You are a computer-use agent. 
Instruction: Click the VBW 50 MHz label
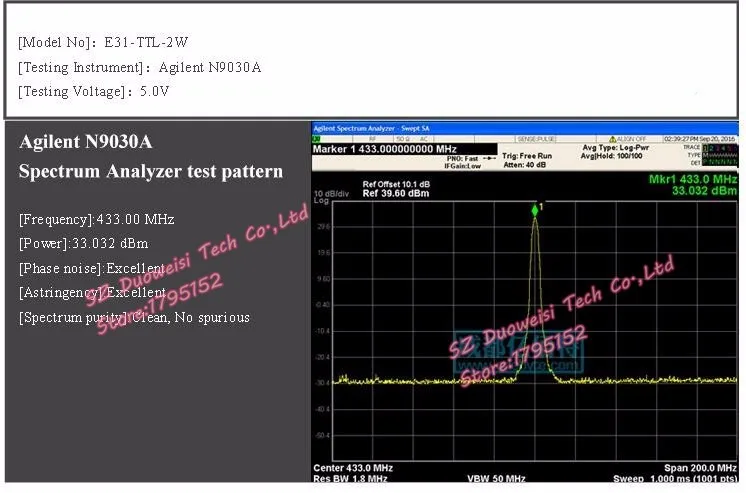tap(496, 479)
